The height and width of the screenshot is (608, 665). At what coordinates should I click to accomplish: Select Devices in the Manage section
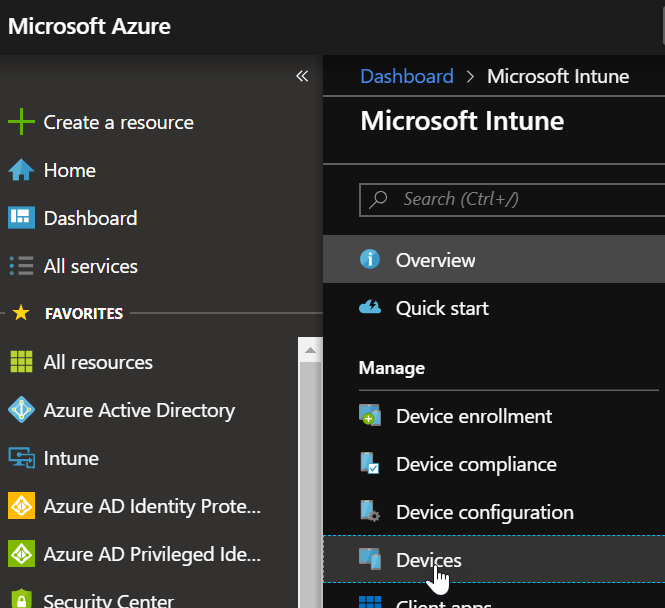[428, 560]
